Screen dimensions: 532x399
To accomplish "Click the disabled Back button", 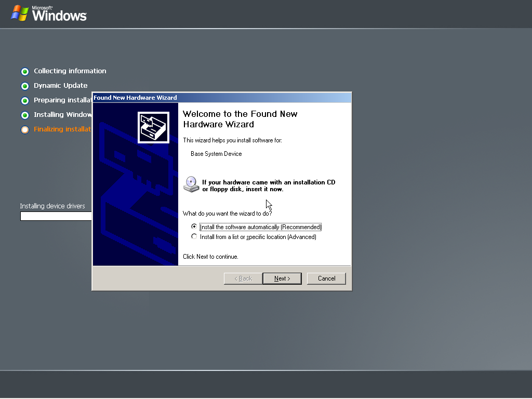I will (243, 278).
